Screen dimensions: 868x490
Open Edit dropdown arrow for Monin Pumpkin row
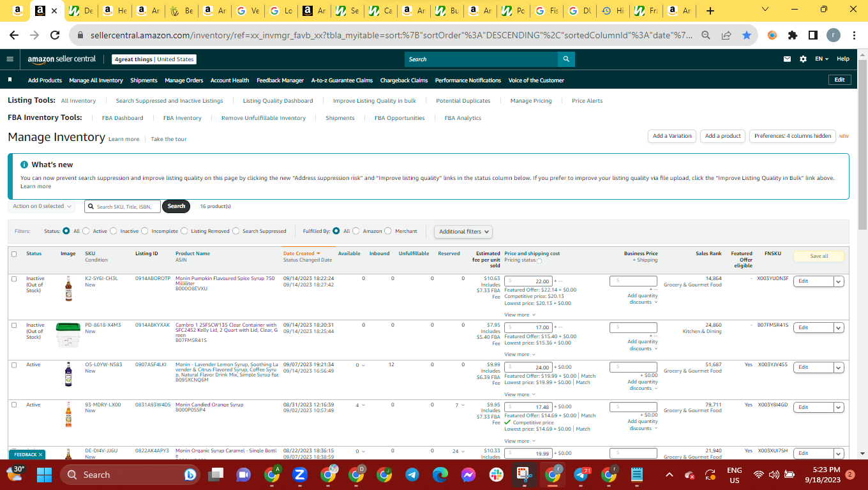[x=839, y=281]
